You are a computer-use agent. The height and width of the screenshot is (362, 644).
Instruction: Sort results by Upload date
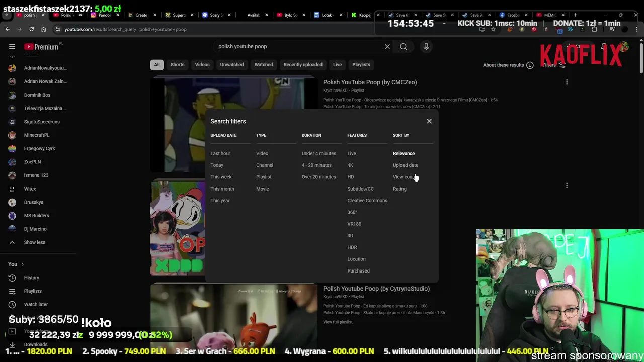(406, 165)
